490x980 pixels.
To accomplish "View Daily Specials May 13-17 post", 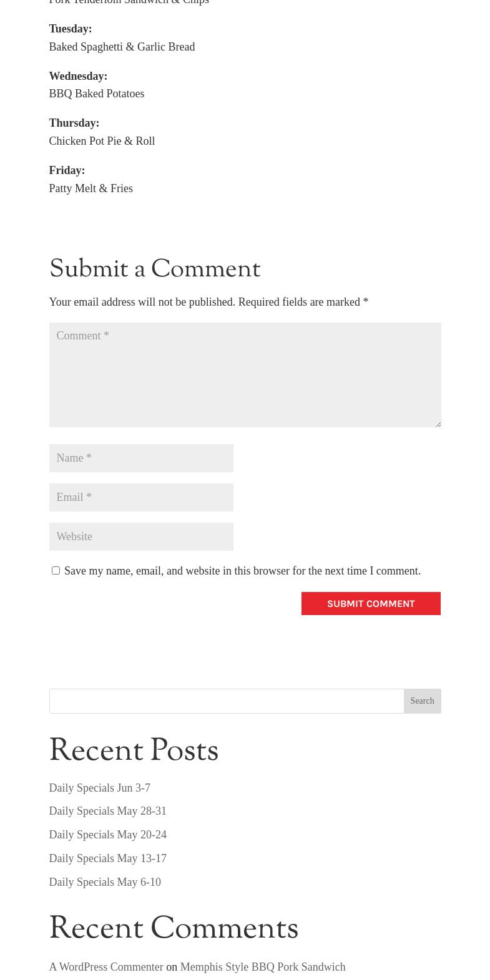I will point(107,858).
